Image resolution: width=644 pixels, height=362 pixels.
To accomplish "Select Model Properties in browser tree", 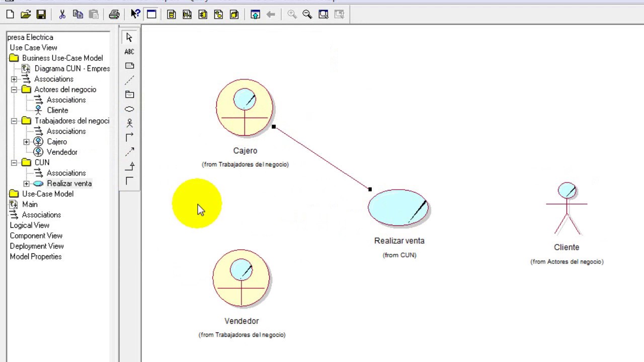I will pos(36,256).
